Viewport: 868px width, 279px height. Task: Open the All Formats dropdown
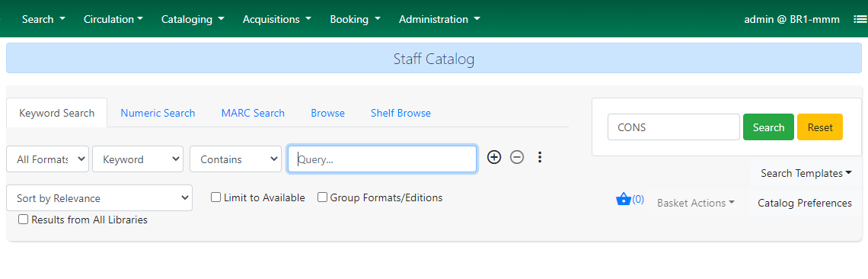tap(48, 159)
